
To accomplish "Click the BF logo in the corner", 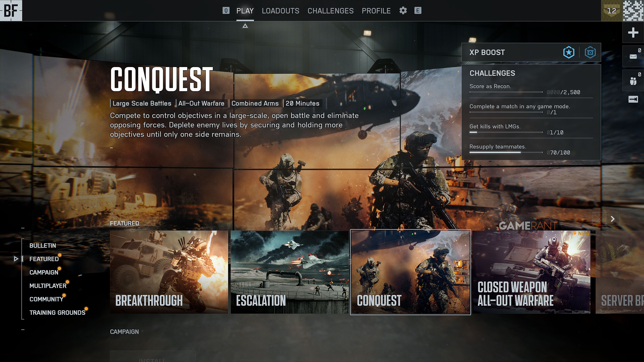I will 11,11.
